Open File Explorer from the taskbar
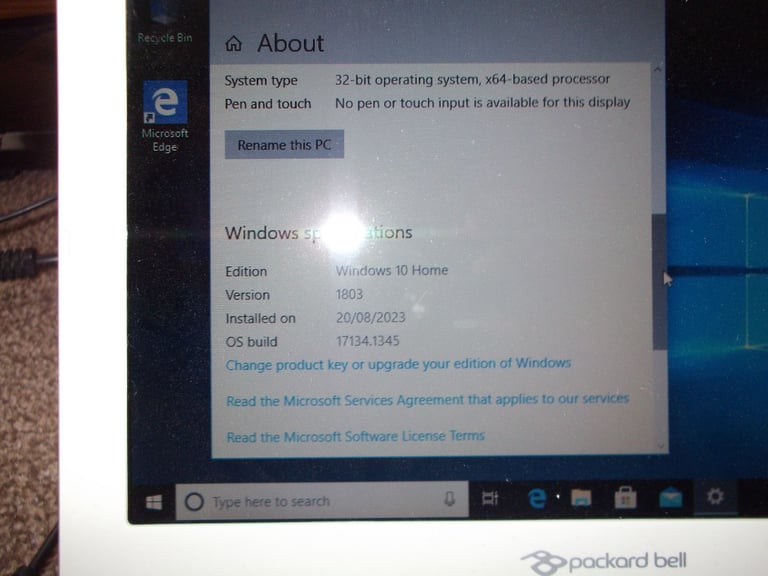The height and width of the screenshot is (576, 768). pos(581,499)
